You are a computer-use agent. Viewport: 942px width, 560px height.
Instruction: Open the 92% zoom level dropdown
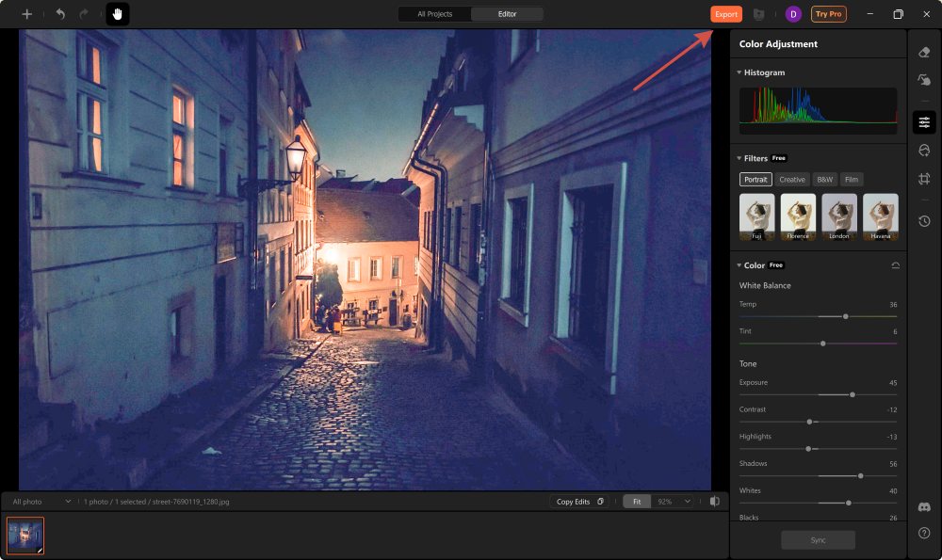(x=673, y=502)
